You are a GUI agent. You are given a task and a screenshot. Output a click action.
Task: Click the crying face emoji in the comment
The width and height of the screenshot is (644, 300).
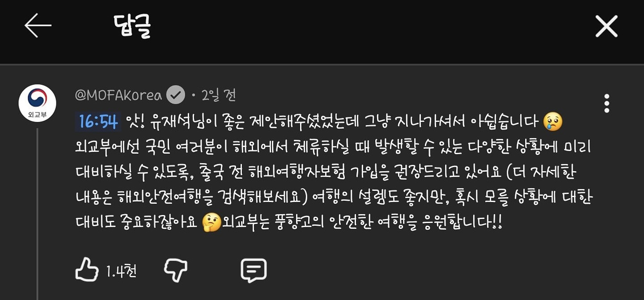[553, 122]
